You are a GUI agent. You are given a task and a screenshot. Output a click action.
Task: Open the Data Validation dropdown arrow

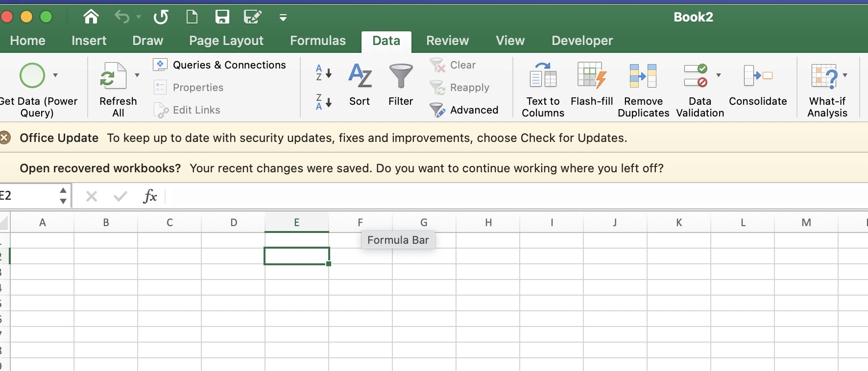(719, 75)
